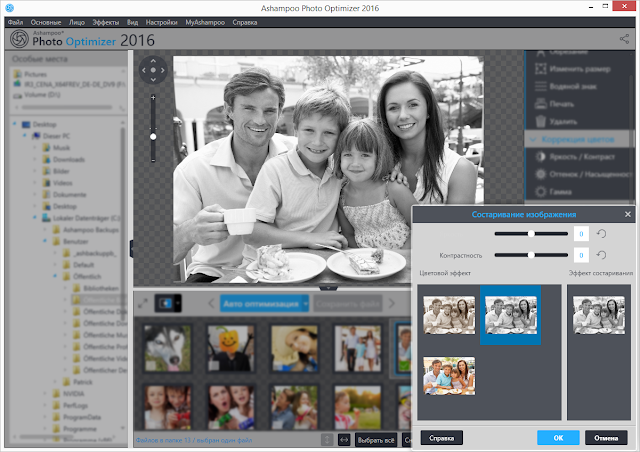
Task: Collapse the left folder panel handle
Action: point(131,249)
